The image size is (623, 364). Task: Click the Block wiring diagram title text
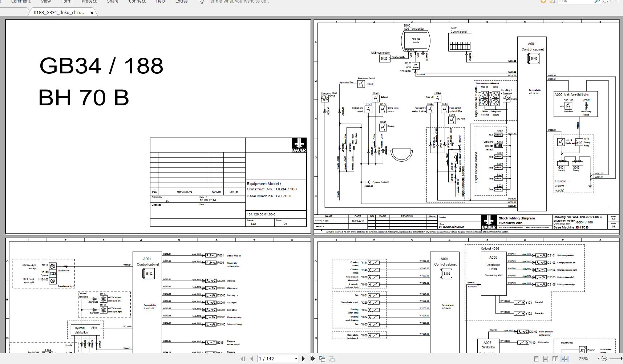tap(517, 218)
